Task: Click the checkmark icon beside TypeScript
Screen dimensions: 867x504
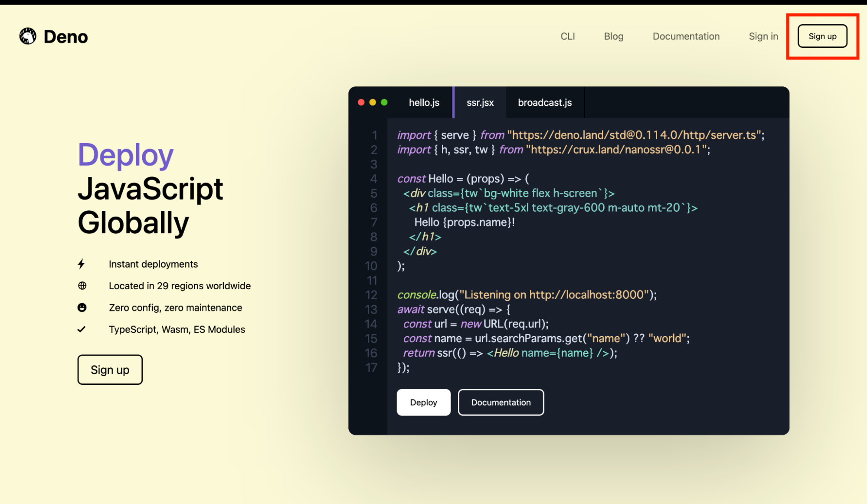Action: pos(82,329)
